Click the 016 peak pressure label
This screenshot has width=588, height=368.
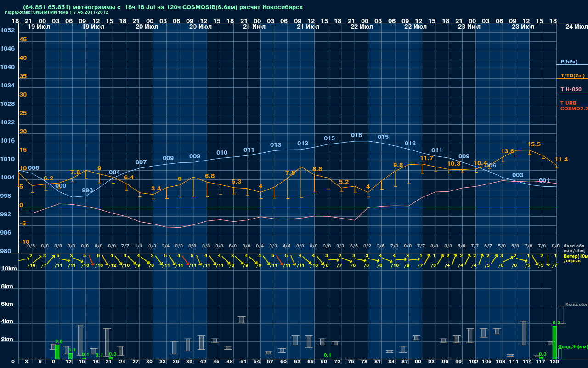[356, 135]
